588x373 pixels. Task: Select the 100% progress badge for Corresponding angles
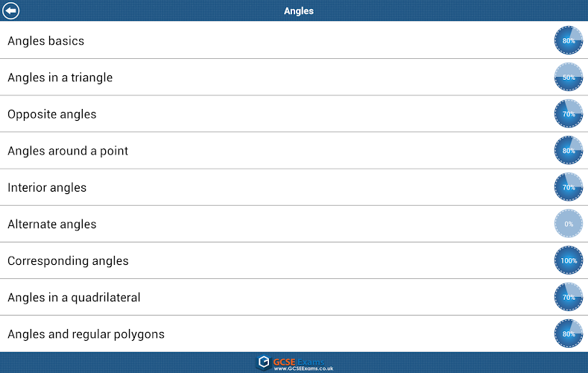(569, 260)
